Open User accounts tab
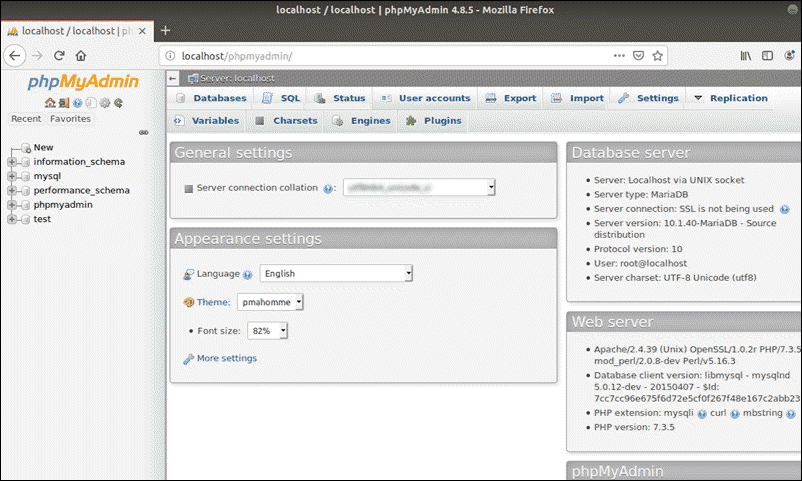The height and width of the screenshot is (481, 802). click(426, 98)
